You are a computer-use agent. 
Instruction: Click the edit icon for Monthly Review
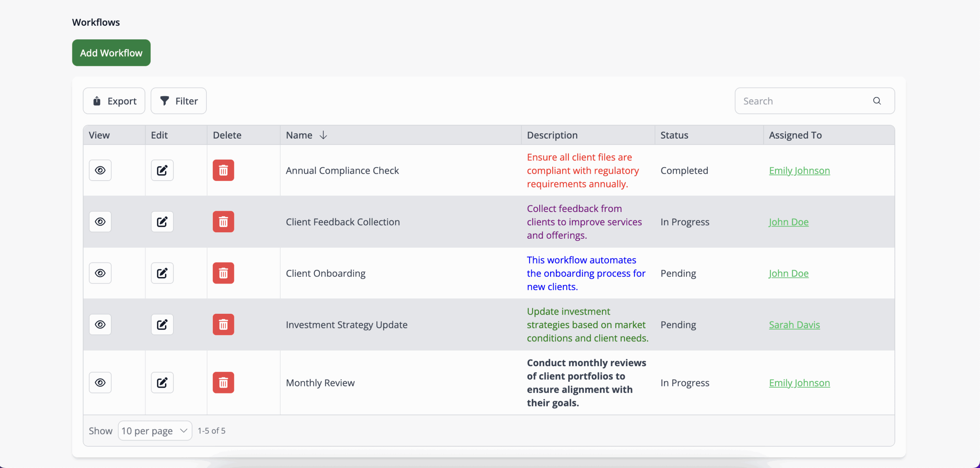click(x=162, y=382)
